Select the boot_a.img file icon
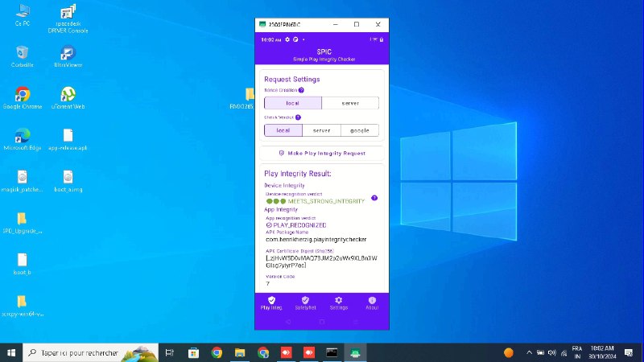 tap(68, 181)
